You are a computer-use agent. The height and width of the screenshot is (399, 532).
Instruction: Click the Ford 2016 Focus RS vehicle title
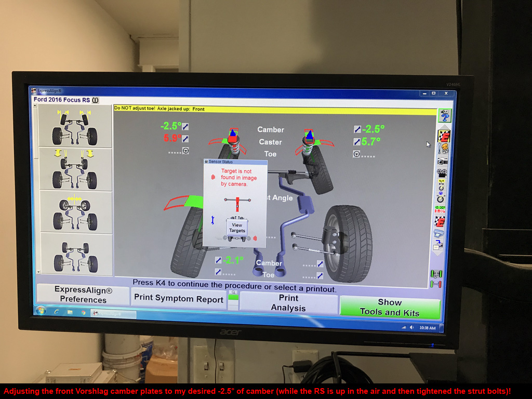[62, 100]
